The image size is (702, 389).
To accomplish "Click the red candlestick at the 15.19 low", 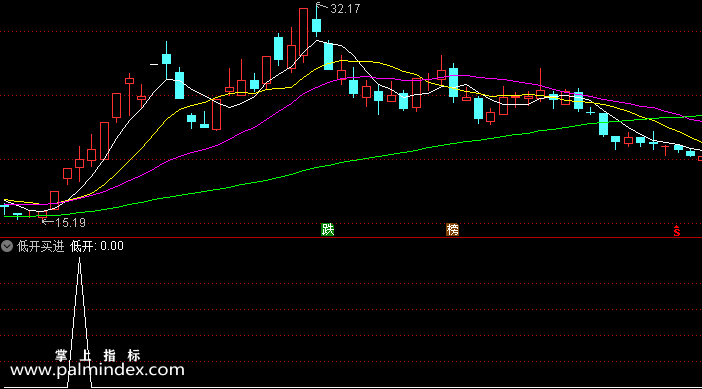I will 43,214.
